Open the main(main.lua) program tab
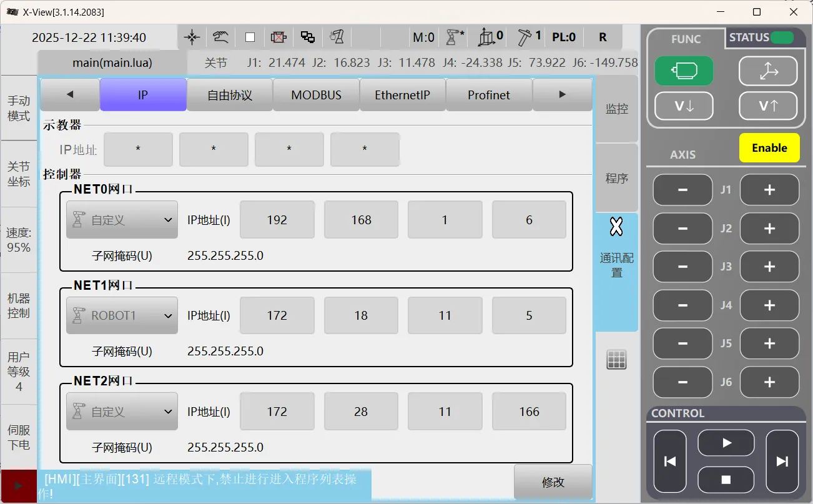Viewport: 813px width, 504px height. click(112, 62)
